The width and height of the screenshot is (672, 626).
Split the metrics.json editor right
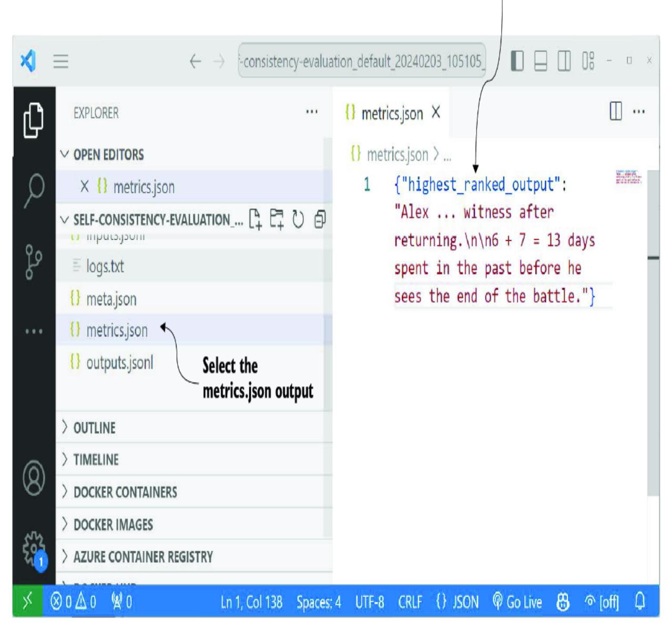[x=616, y=111]
